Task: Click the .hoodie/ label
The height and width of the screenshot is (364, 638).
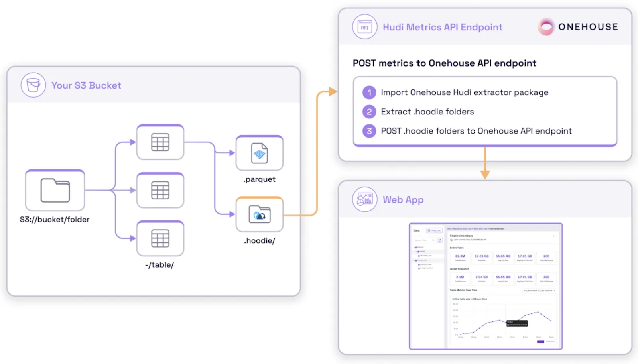Action: (260, 241)
